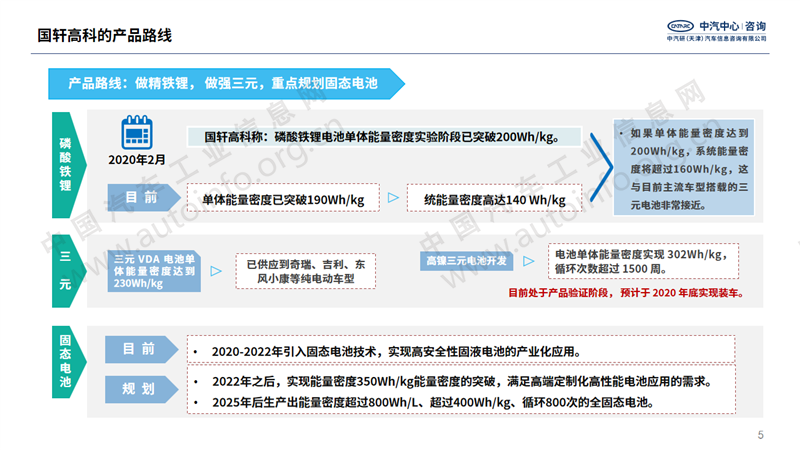The height and width of the screenshot is (450, 800).
Task: Click the bullet 2025年后生产出能量密度超过800Wh/L
Action: point(433,403)
